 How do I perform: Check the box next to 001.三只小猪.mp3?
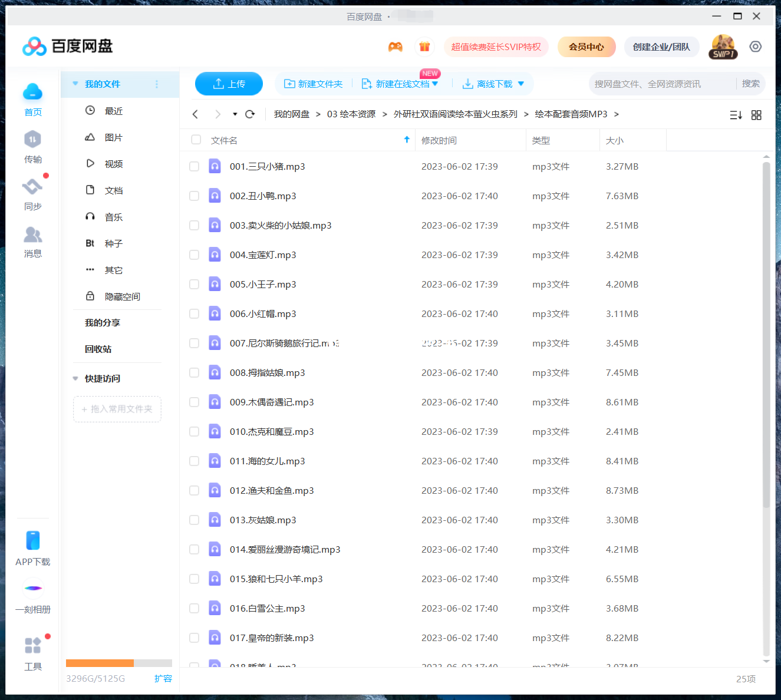click(195, 166)
